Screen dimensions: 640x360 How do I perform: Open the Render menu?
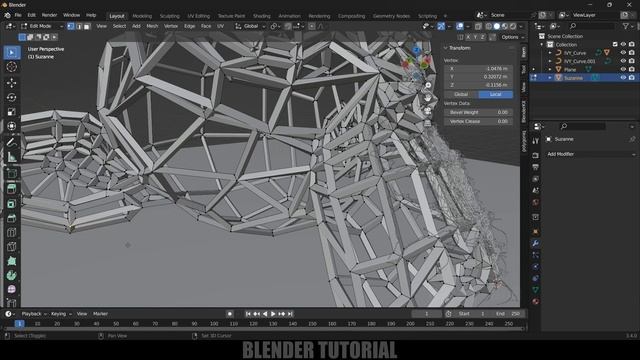tap(49, 15)
